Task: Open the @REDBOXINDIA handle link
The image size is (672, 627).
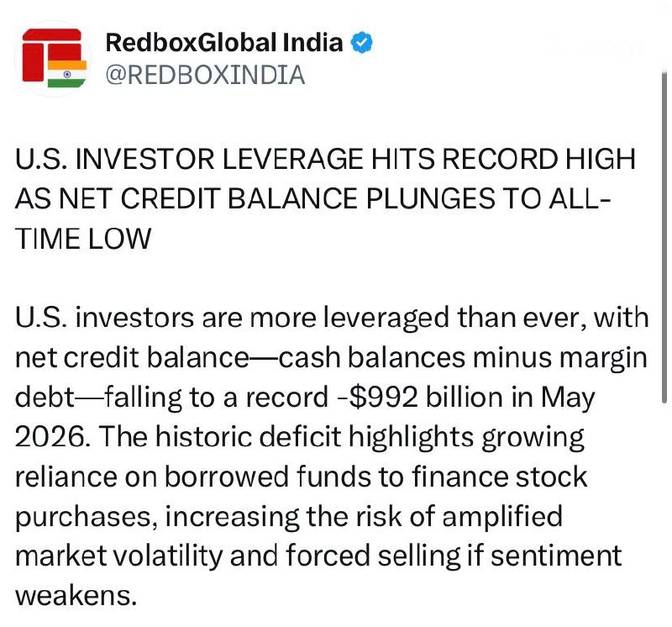Action: (x=205, y=75)
